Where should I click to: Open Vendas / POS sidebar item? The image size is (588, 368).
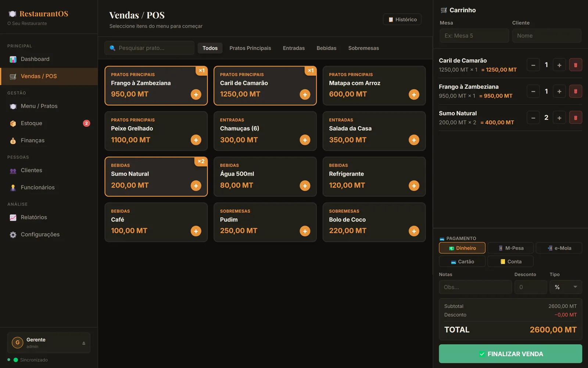click(x=49, y=76)
